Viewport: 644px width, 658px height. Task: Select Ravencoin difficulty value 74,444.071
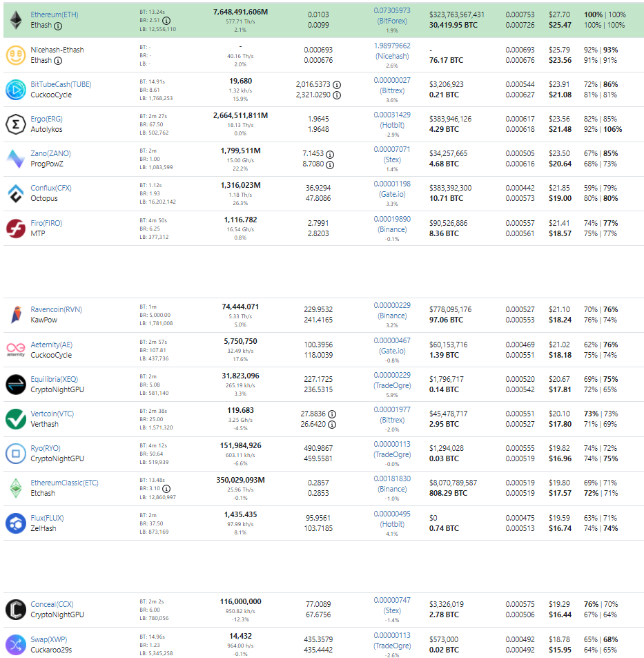(240, 307)
